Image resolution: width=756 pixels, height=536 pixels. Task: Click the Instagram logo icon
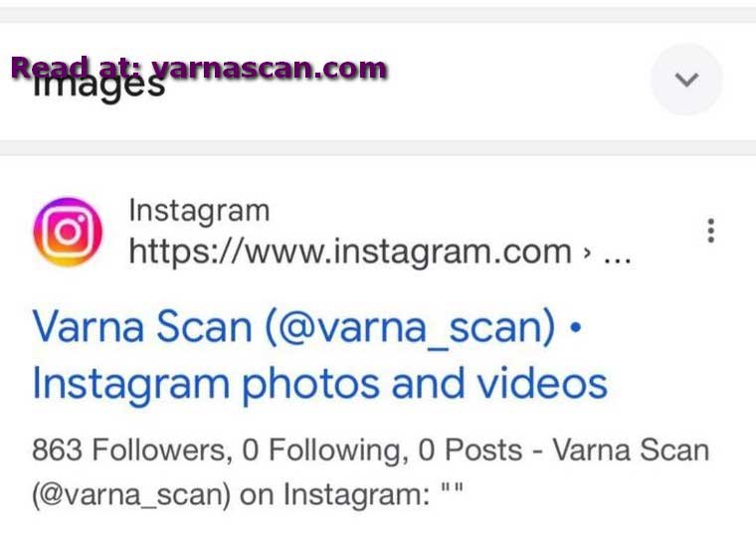pyautogui.click(x=68, y=232)
